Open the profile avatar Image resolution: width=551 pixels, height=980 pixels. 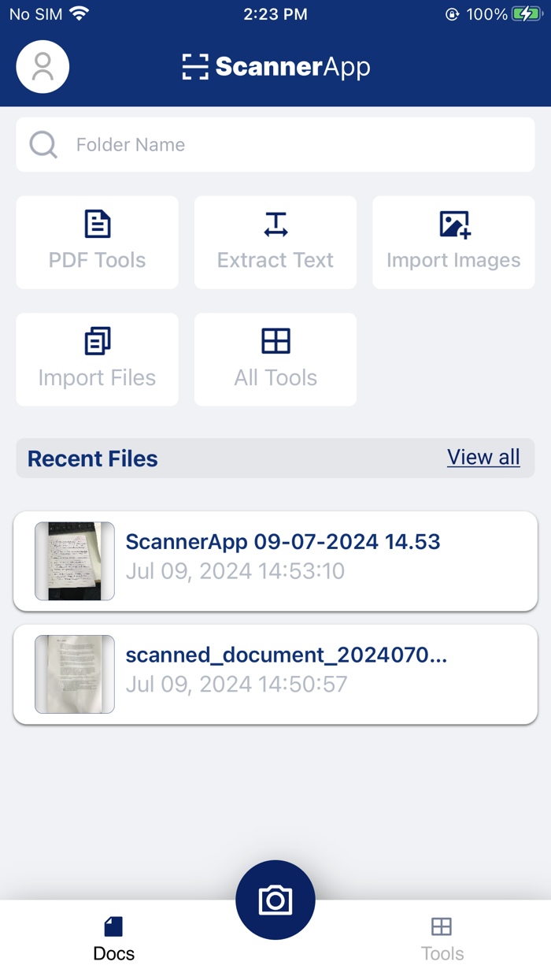pos(43,66)
